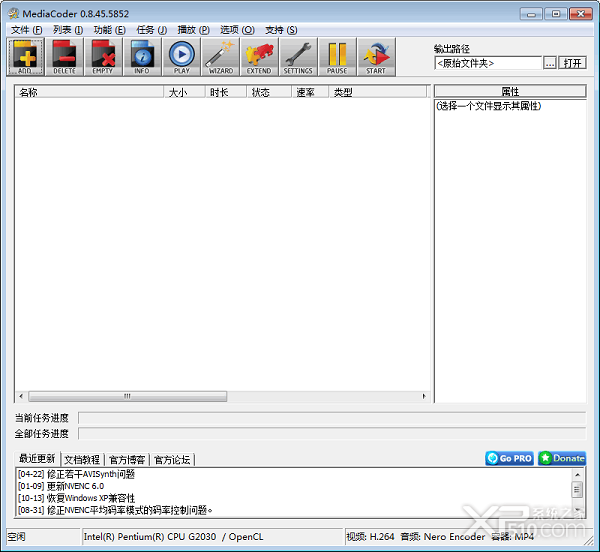Select the 最近更新 tab
This screenshot has height=552, width=600.
37,458
